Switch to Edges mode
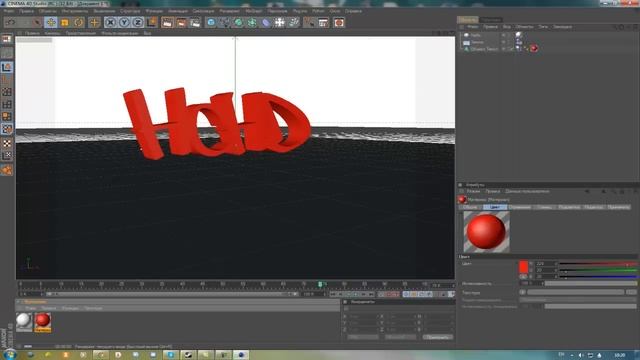 (7, 104)
